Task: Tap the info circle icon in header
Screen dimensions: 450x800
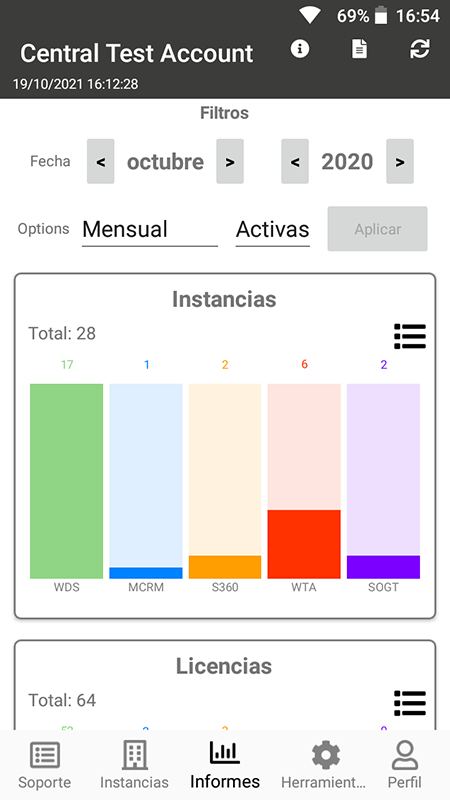Action: [299, 49]
